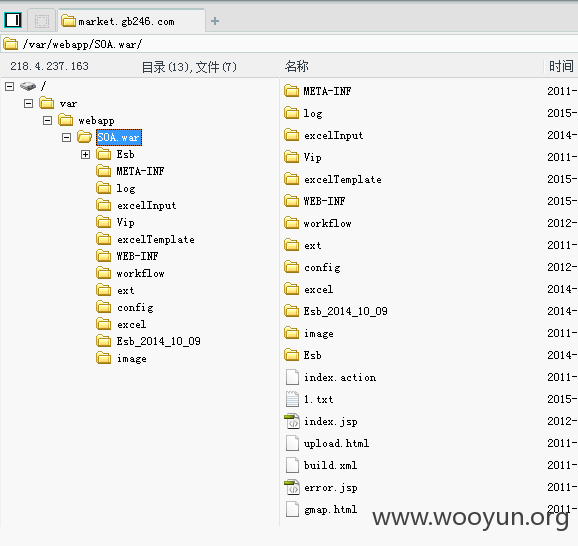This screenshot has height=546, width=578.
Task: Collapse the SOA.war folder node
Action: (66, 138)
